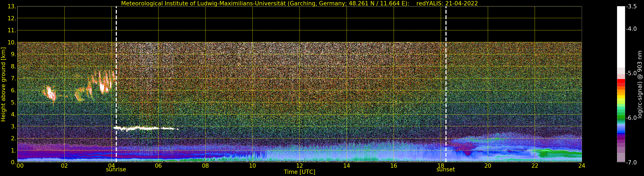Click the '02' time tick label

click(64, 166)
